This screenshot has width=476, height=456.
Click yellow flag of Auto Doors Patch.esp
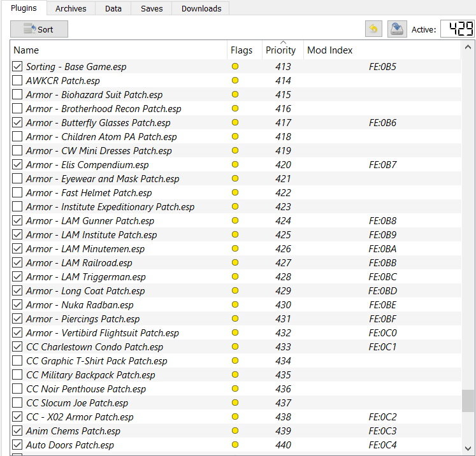[x=235, y=445]
